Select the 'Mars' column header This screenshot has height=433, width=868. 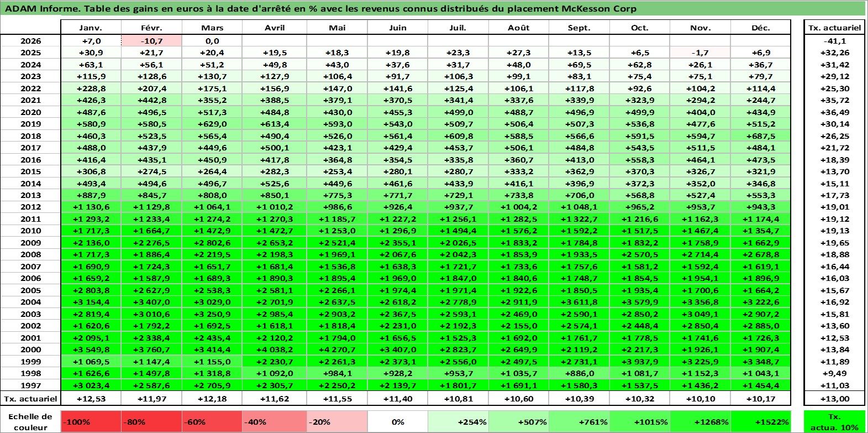tap(212, 28)
